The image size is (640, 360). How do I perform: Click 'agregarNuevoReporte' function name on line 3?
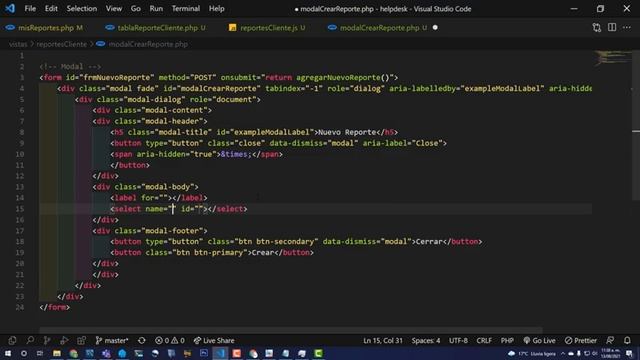(x=338, y=78)
